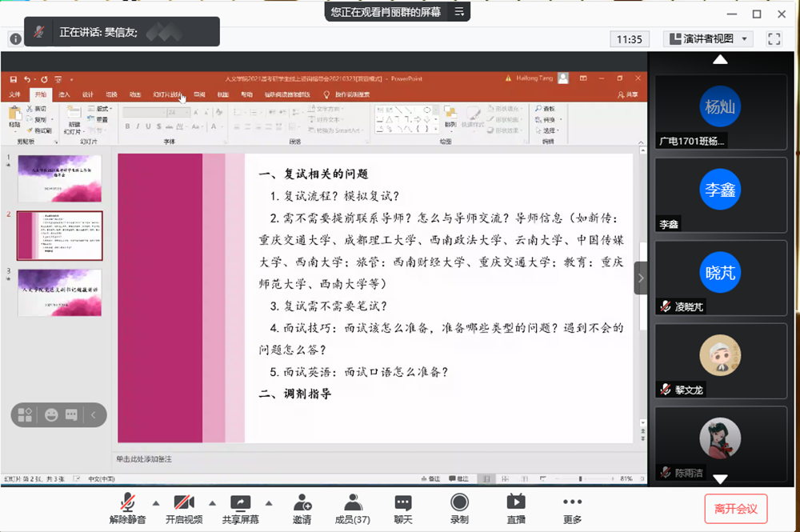Viewport: 800px width, 532px height.
Task: Click the 离开会议 leave meeting button
Action: [735, 508]
